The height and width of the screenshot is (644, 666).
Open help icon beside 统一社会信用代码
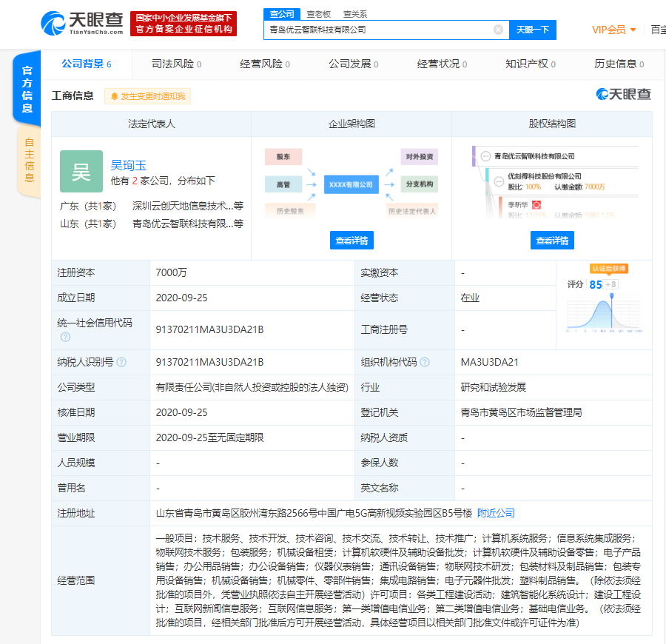coord(65,337)
